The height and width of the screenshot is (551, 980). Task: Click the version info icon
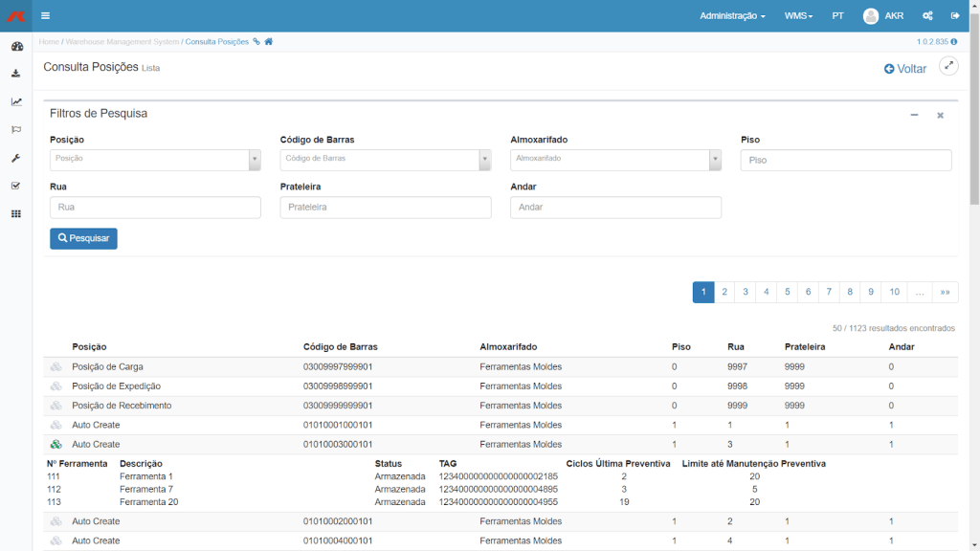[954, 42]
